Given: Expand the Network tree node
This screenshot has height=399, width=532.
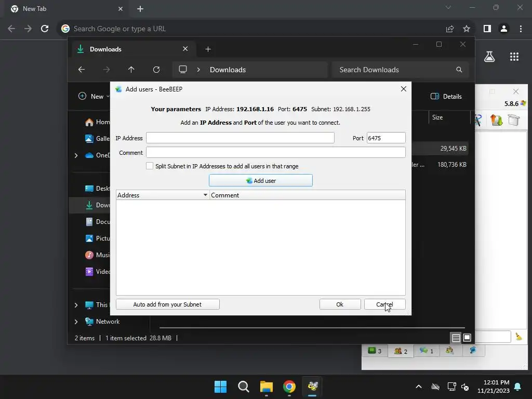Looking at the screenshot, I should tap(76, 322).
